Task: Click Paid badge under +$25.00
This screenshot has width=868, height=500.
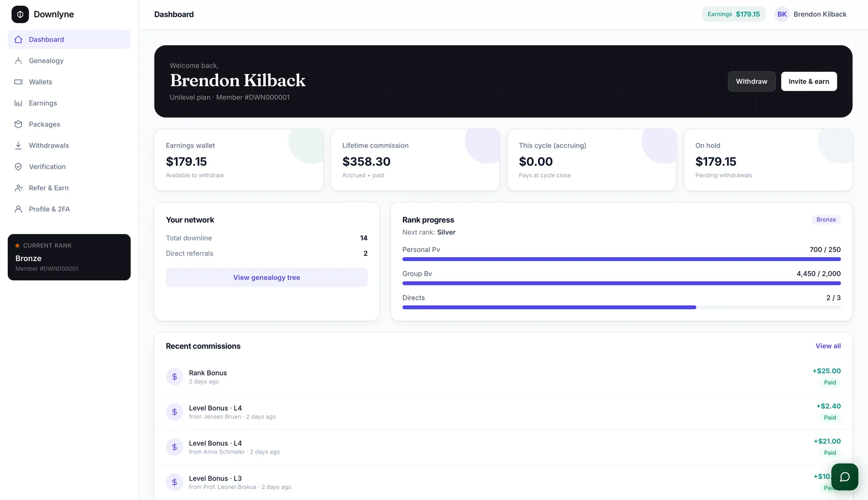Action: [x=830, y=383]
